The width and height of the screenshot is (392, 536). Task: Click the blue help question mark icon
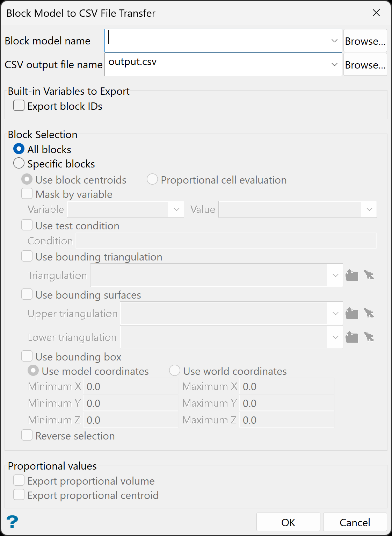[12, 522]
